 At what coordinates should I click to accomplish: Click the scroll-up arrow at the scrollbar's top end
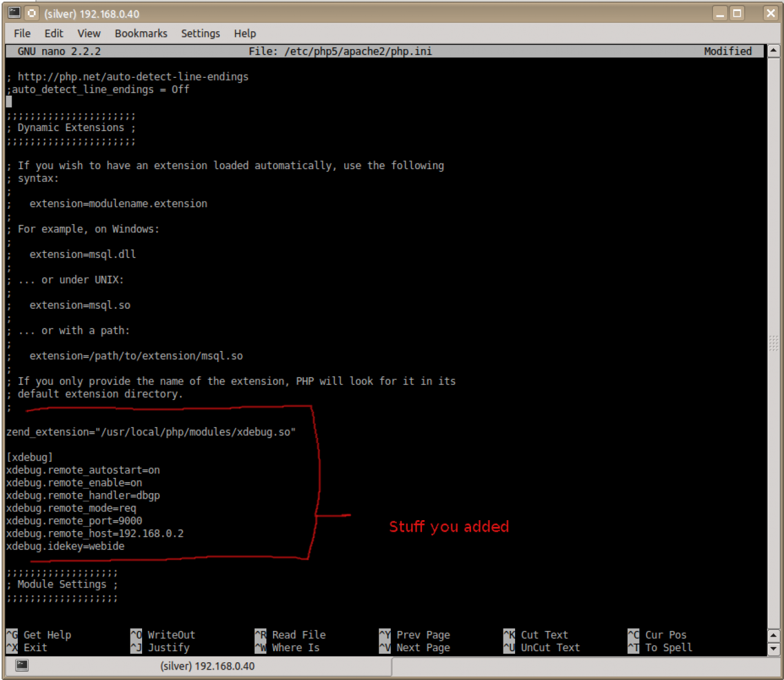(774, 51)
